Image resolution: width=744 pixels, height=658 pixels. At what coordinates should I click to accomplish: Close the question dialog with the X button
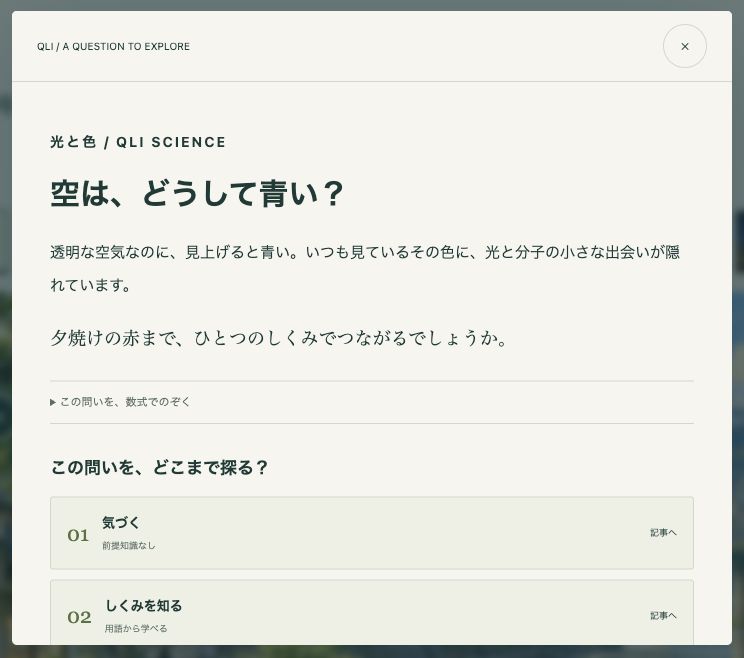(x=684, y=46)
